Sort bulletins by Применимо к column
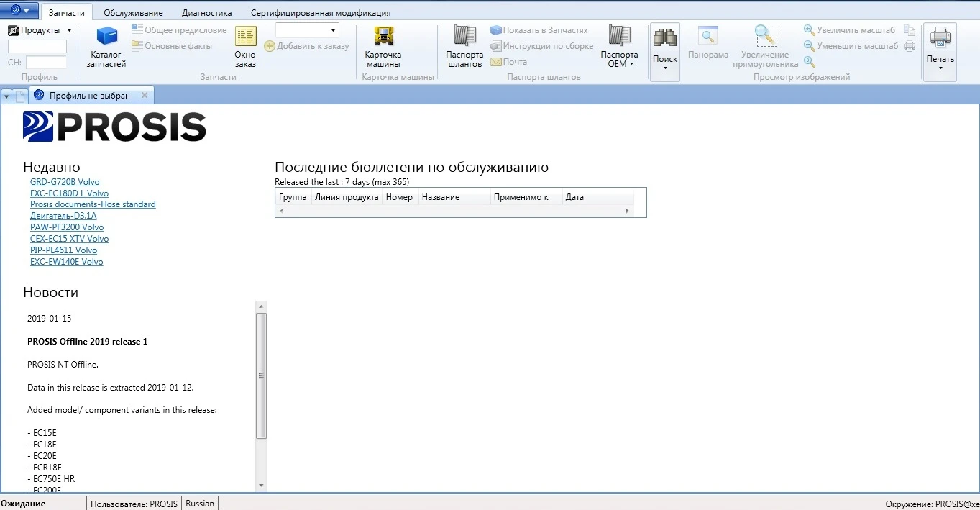Viewport: 980px width, 510px height. 526,197
